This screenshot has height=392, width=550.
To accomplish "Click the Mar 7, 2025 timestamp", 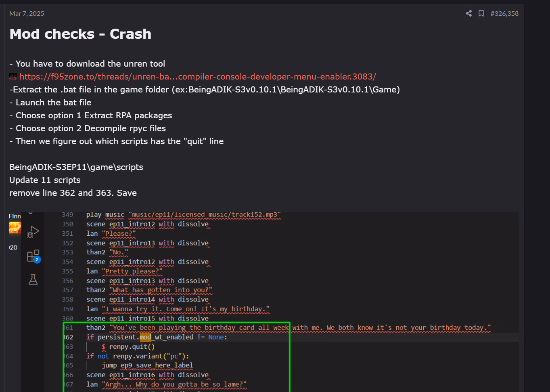I will (27, 13).
